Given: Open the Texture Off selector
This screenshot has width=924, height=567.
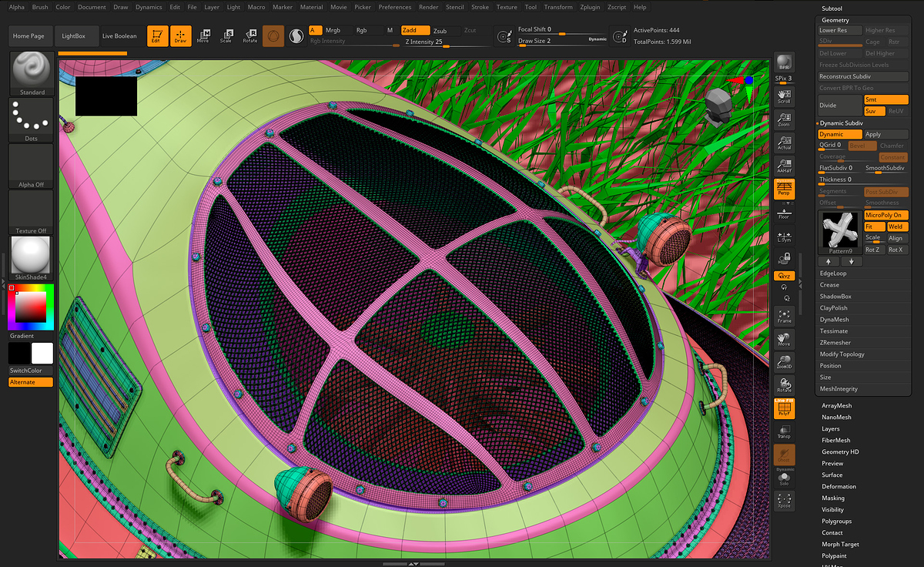Looking at the screenshot, I should [x=32, y=212].
